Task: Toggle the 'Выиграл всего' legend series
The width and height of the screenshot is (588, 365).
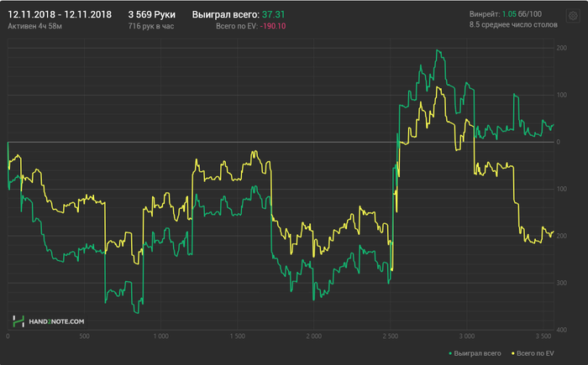Action: click(x=475, y=353)
